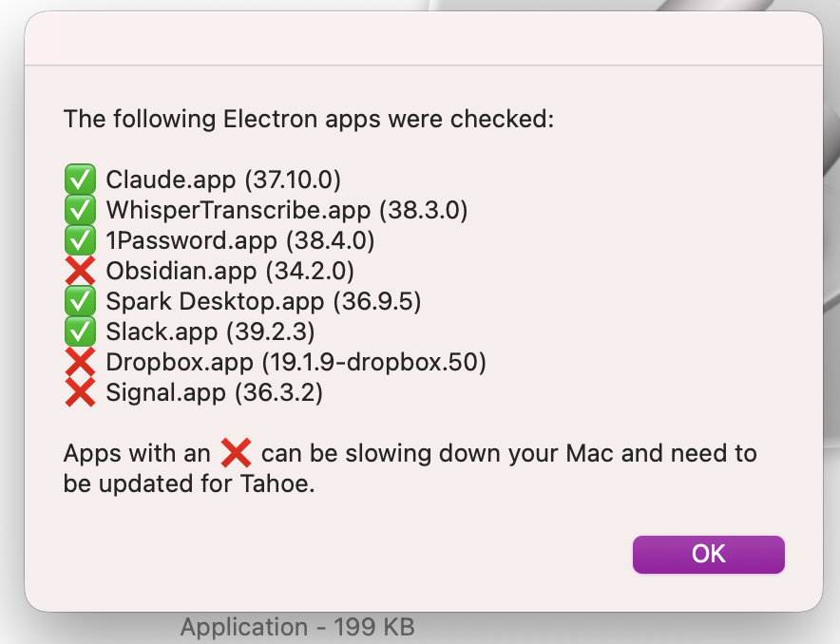This screenshot has width=840, height=644.
Task: Click the Slack.app (39.2.3) text line
Action: (210, 331)
